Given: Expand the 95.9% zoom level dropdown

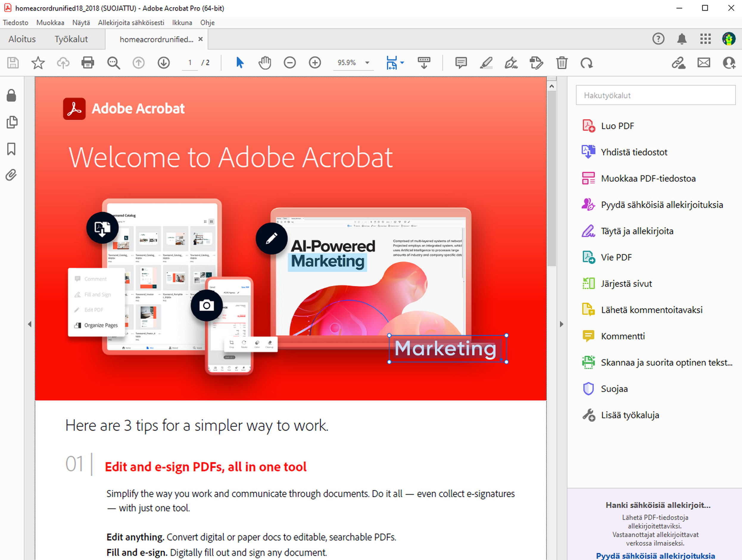Looking at the screenshot, I should [x=367, y=63].
